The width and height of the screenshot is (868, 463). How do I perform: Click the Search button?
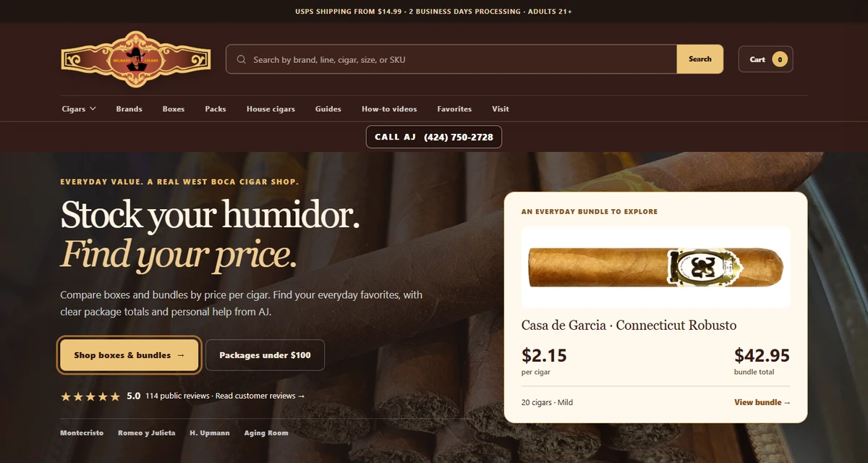point(699,59)
